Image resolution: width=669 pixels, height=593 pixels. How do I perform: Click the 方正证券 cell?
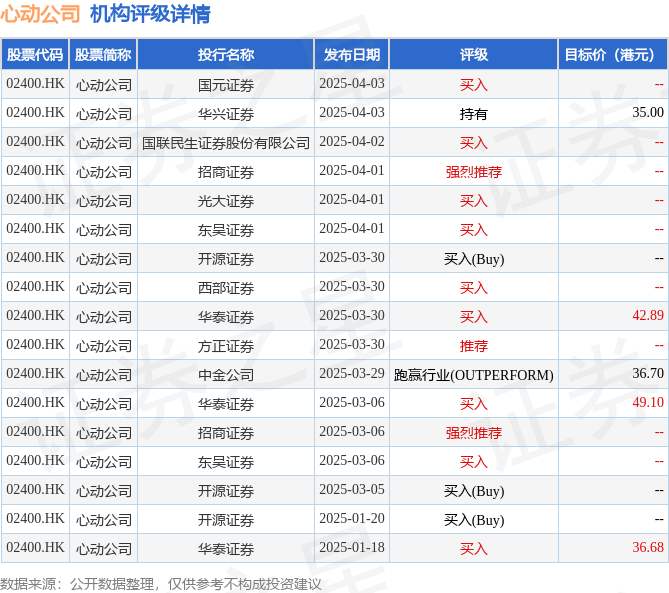pyautogui.click(x=226, y=346)
